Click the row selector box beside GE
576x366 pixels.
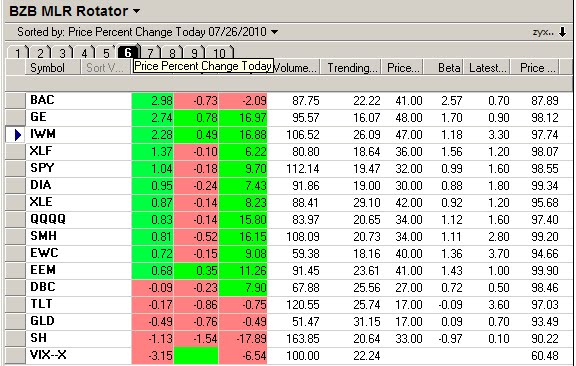click(x=15, y=118)
